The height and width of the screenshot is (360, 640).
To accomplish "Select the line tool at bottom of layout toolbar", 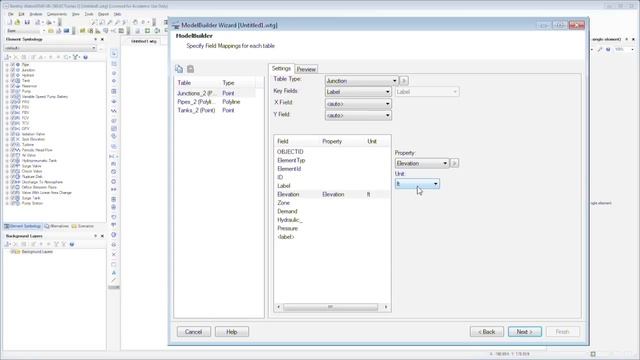I will tap(114, 280).
